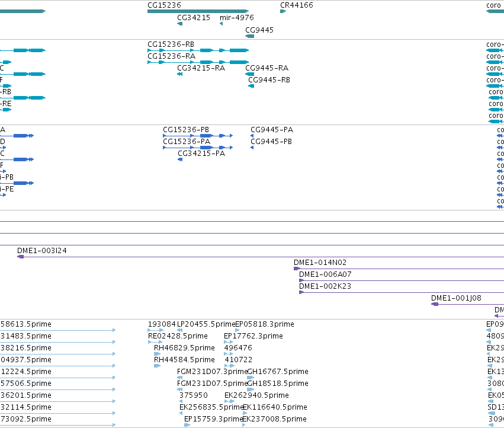
Task: Click the 36201.5prime EST row
Action: click(58, 401)
